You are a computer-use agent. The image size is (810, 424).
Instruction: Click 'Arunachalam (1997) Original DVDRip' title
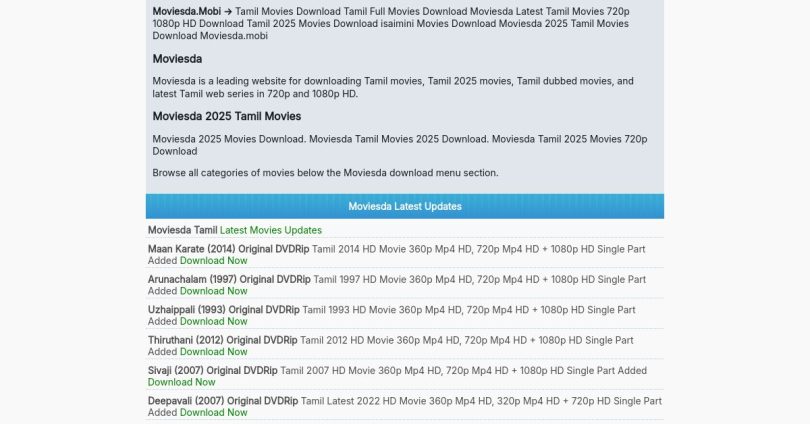coord(229,279)
